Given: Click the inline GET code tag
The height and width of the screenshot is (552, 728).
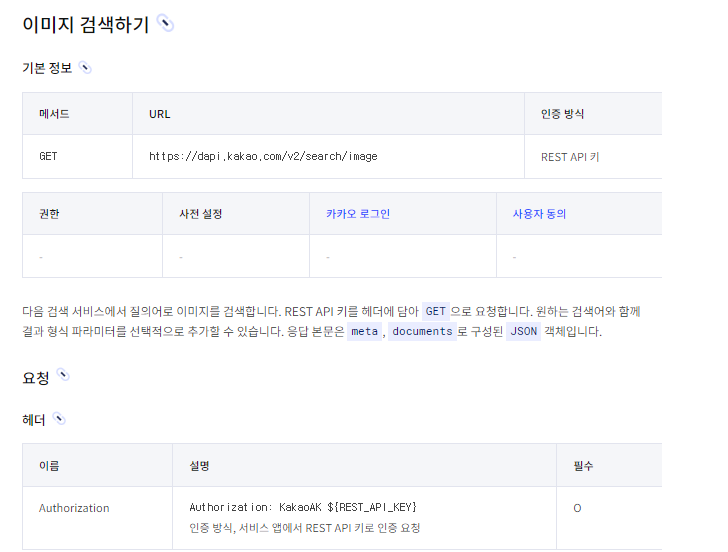Looking at the screenshot, I should [x=436, y=312].
